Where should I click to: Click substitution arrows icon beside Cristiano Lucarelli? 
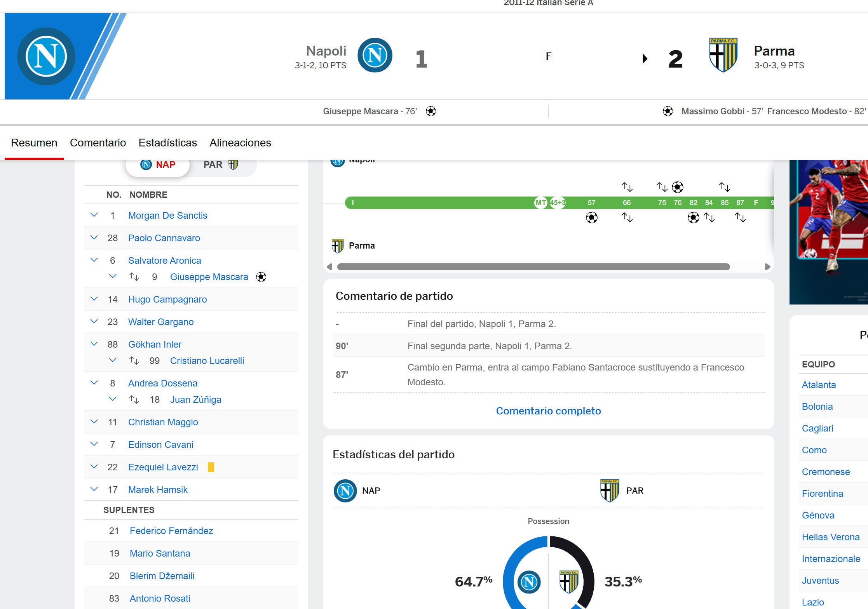[x=134, y=361]
